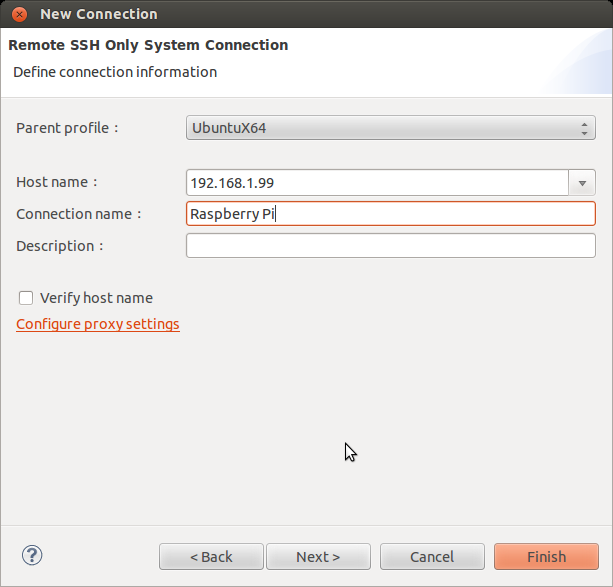Click the Parent profile label
This screenshot has width=613, height=587.
pos(67,128)
